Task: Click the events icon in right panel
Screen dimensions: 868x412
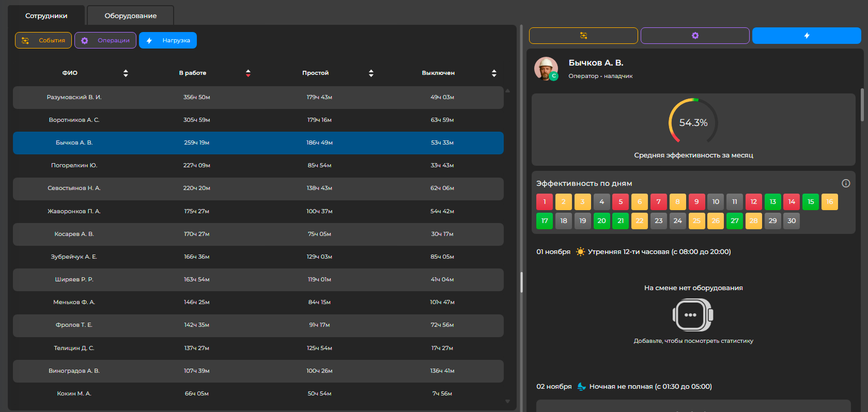Action: [x=583, y=36]
